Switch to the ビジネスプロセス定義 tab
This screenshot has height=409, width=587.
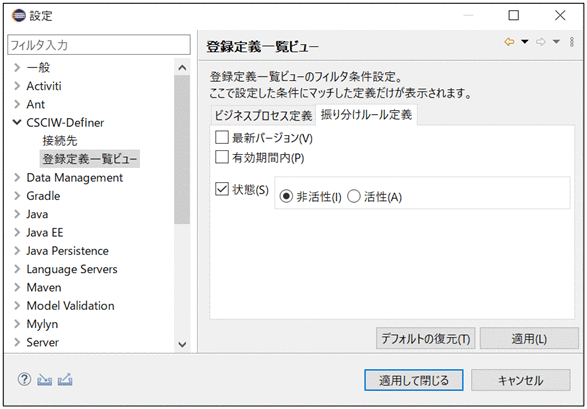pos(263,115)
